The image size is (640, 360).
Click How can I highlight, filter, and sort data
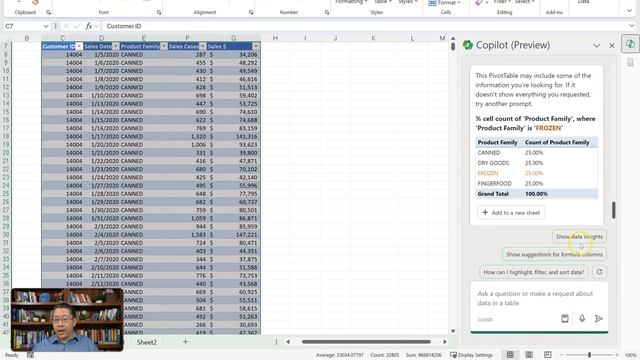[533, 272]
